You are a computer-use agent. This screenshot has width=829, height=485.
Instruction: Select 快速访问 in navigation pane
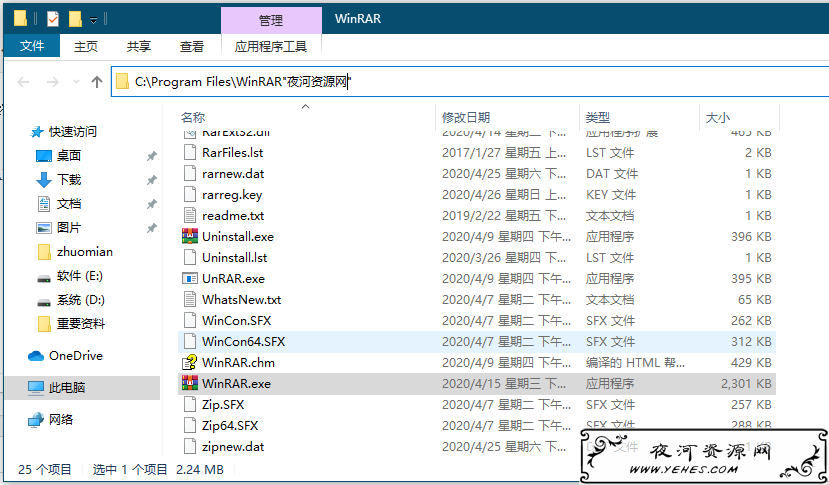[72, 132]
